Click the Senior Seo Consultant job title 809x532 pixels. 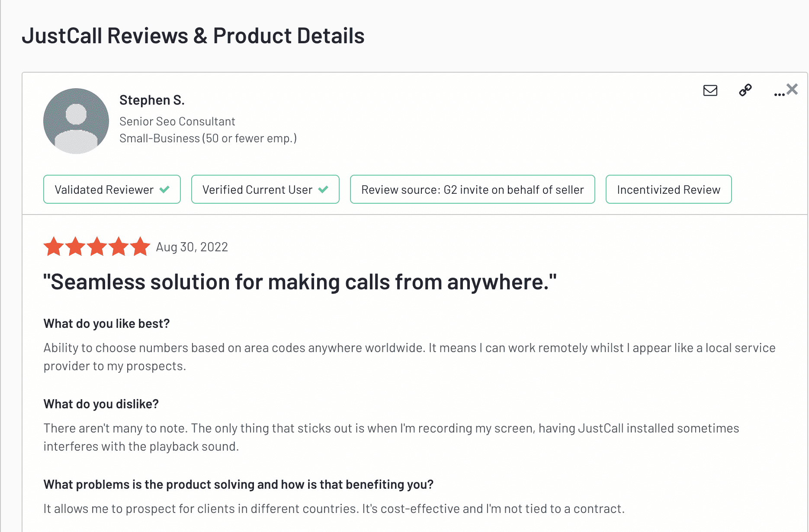pyautogui.click(x=177, y=122)
